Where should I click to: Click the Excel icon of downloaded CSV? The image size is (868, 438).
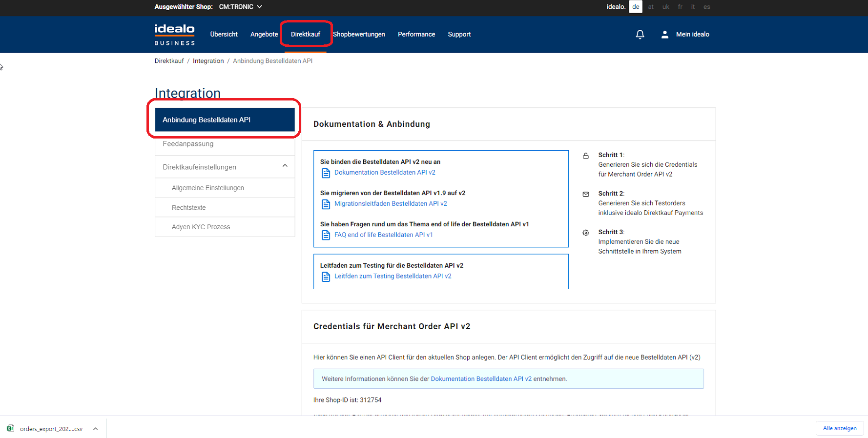pos(10,429)
